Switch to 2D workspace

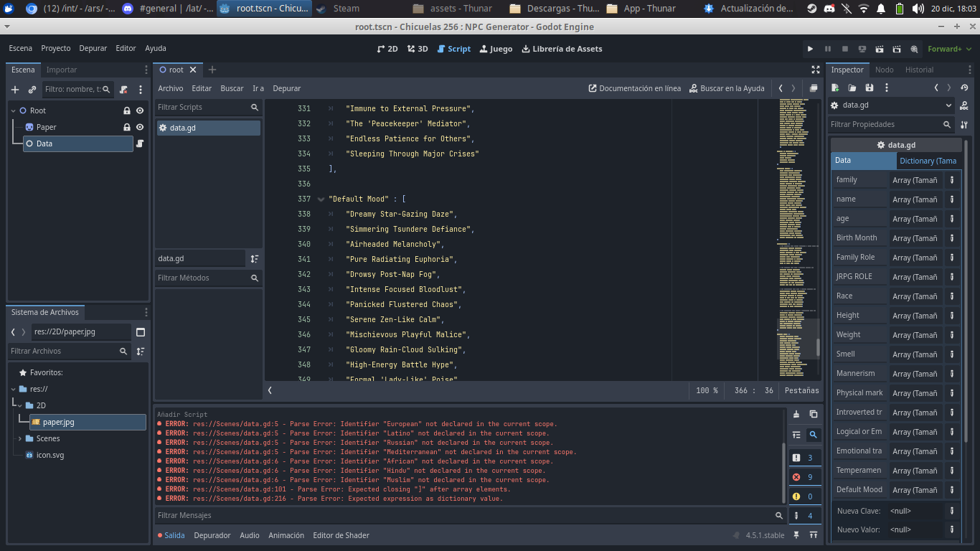(x=387, y=49)
